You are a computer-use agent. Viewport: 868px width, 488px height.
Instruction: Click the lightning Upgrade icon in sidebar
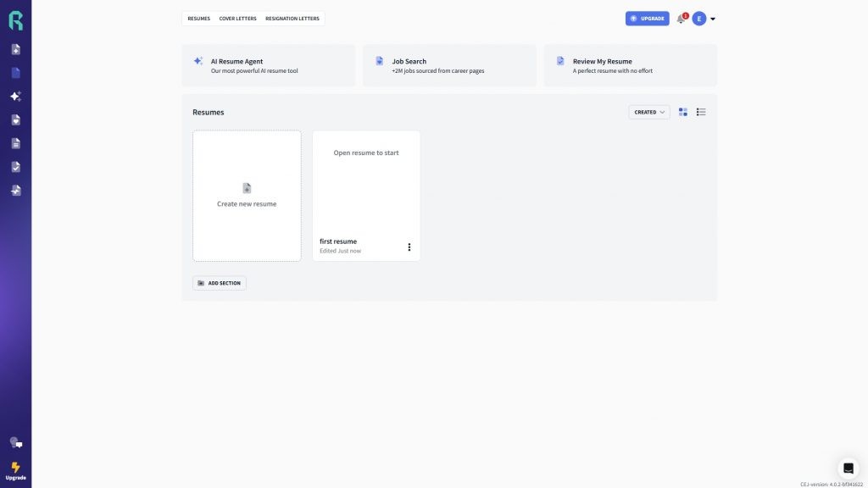click(x=15, y=469)
